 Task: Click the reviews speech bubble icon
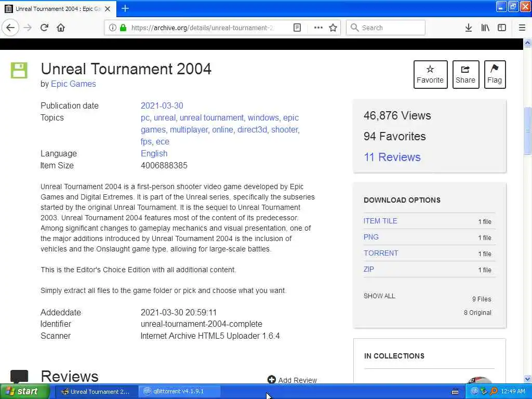[x=19, y=376]
